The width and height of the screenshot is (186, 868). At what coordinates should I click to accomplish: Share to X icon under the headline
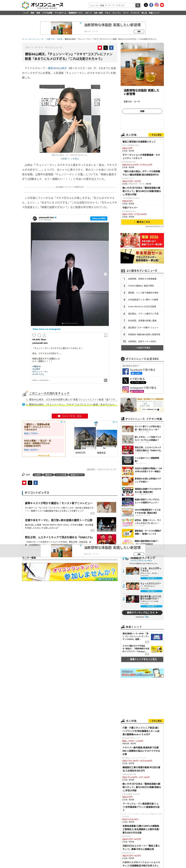(x=105, y=48)
